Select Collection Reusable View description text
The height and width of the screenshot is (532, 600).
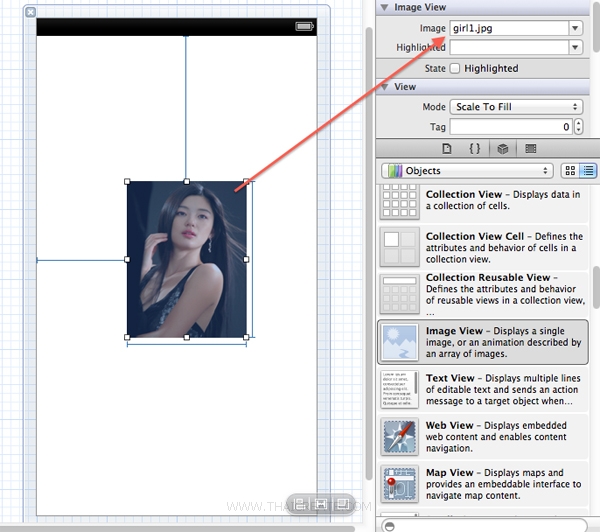[505, 294]
